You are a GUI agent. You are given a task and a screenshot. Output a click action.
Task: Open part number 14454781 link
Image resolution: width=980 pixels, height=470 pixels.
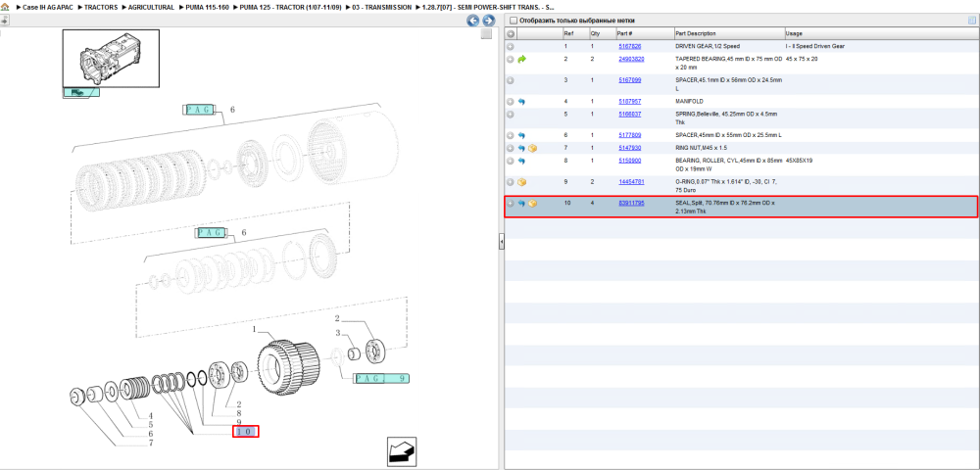coord(631,181)
